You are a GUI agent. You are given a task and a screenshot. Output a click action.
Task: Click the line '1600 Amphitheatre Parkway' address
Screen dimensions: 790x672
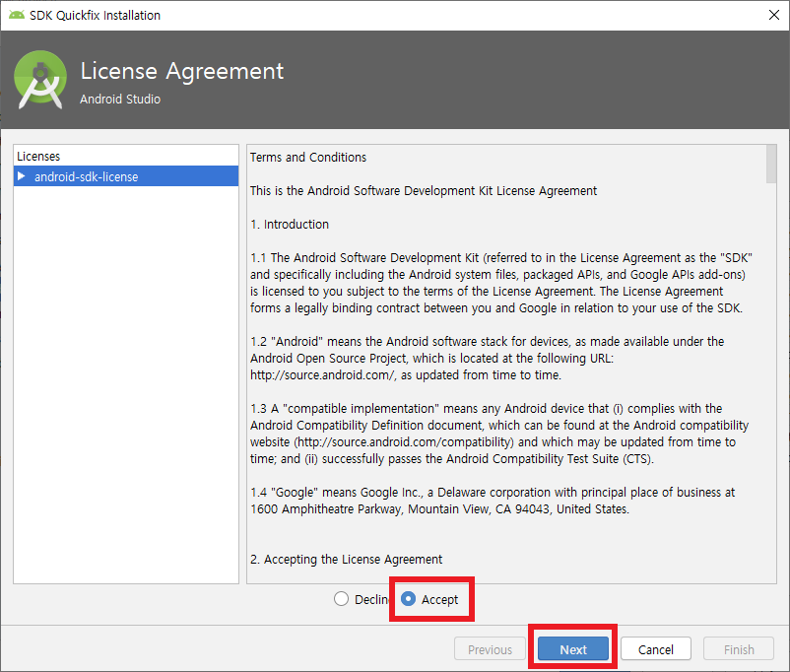tap(440, 509)
